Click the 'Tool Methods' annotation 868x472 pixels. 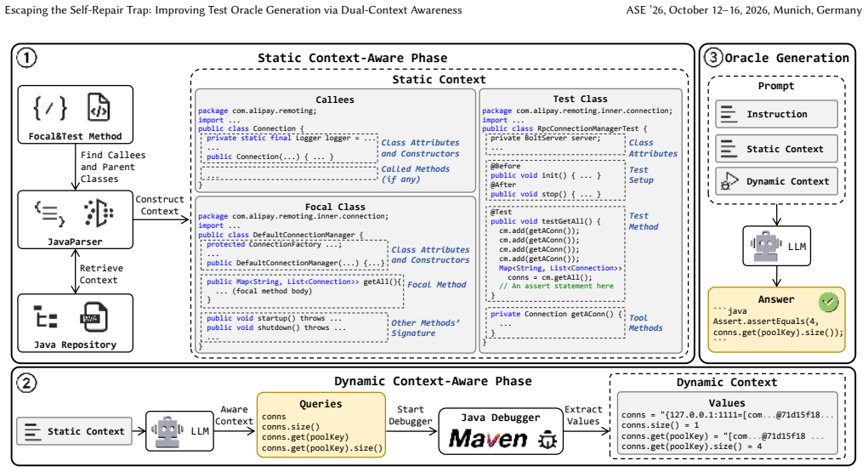pyautogui.click(x=645, y=322)
